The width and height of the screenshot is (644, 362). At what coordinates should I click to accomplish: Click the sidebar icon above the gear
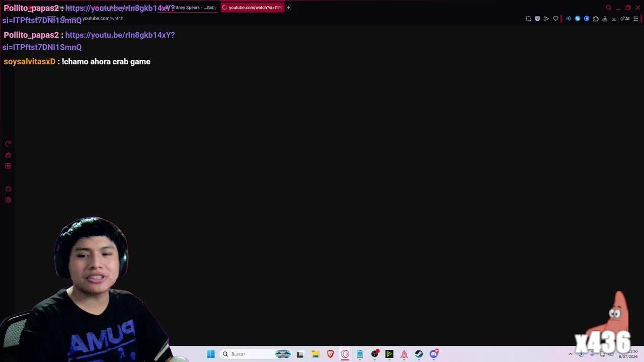click(x=8, y=189)
